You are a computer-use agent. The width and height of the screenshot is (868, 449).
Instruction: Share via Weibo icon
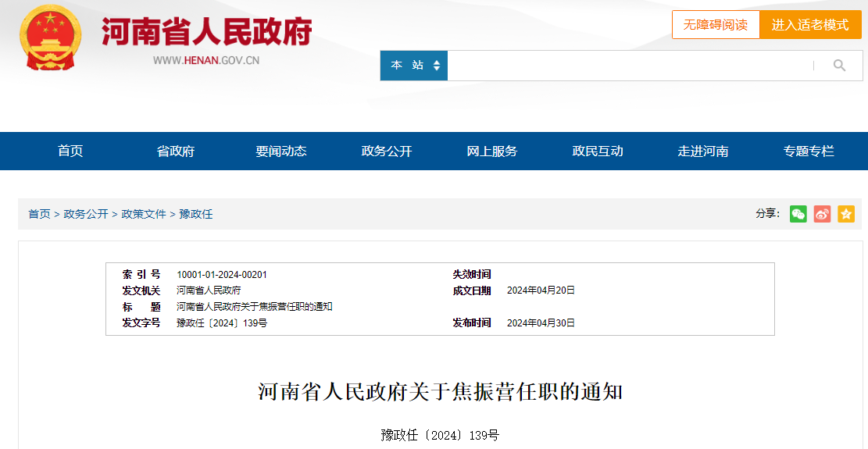coord(822,214)
